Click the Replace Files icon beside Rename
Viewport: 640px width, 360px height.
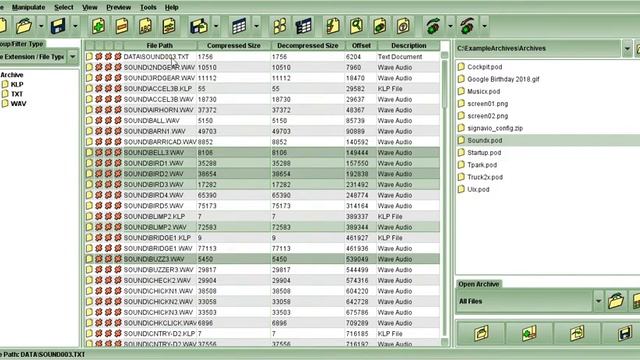click(169, 26)
